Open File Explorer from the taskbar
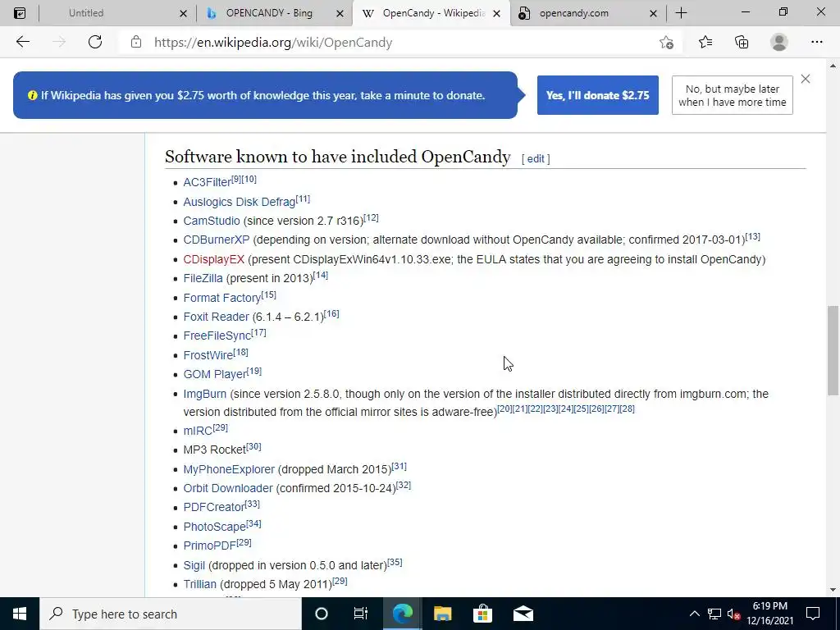This screenshot has width=840, height=630. coord(442,614)
